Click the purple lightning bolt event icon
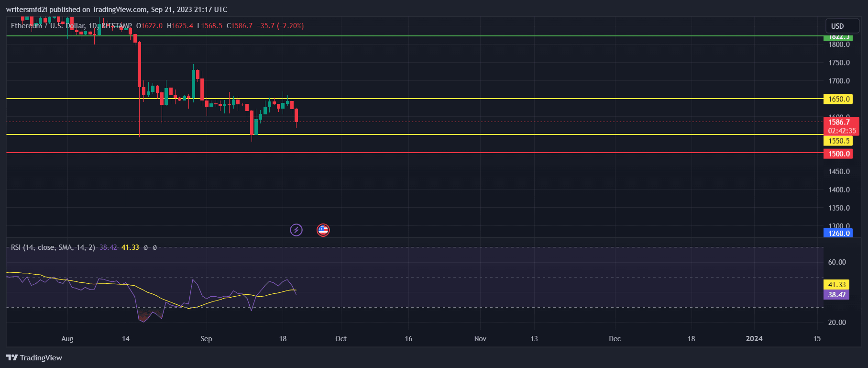The height and width of the screenshot is (368, 868). [296, 230]
